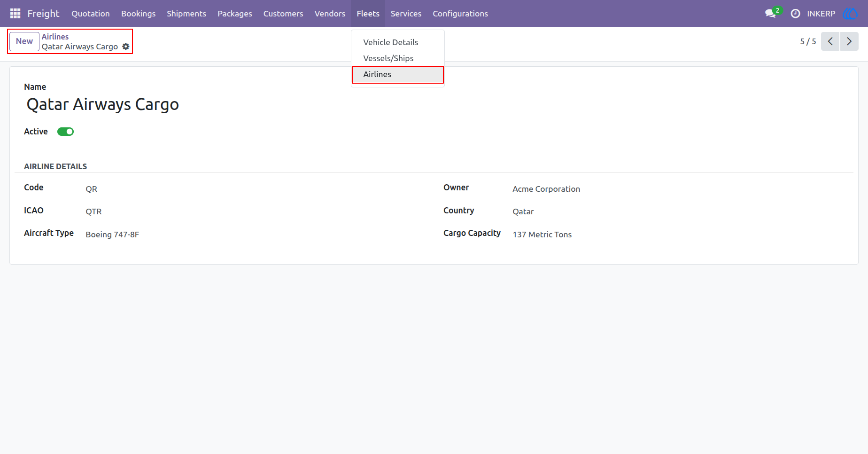Go to previous record arrow
This screenshot has width=868, height=454.
click(x=830, y=41)
